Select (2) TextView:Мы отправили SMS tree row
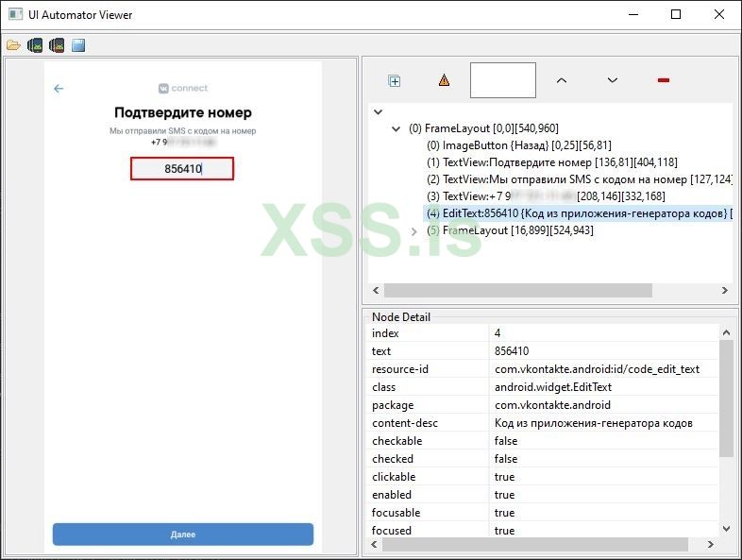The image size is (742, 560). (580, 179)
